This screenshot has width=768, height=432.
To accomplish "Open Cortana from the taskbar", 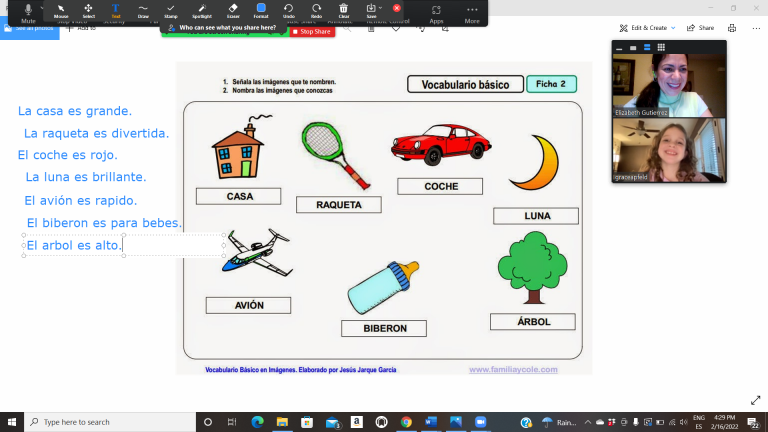I will pyautogui.click(x=208, y=422).
